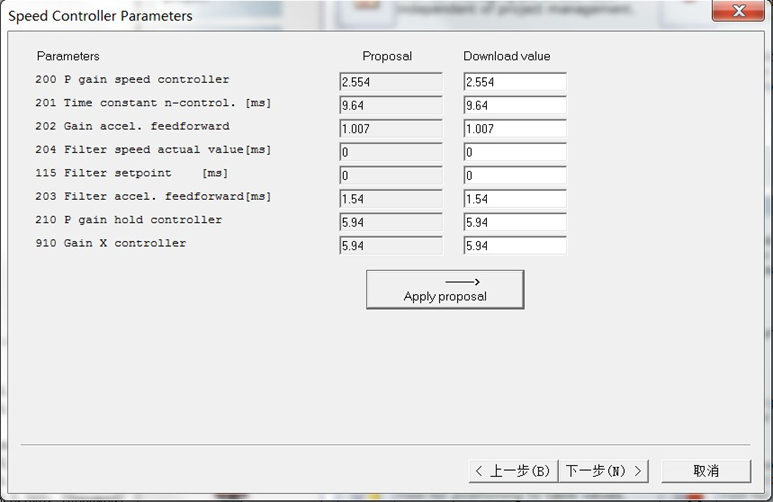Click the Gain X controller download value

click(515, 245)
